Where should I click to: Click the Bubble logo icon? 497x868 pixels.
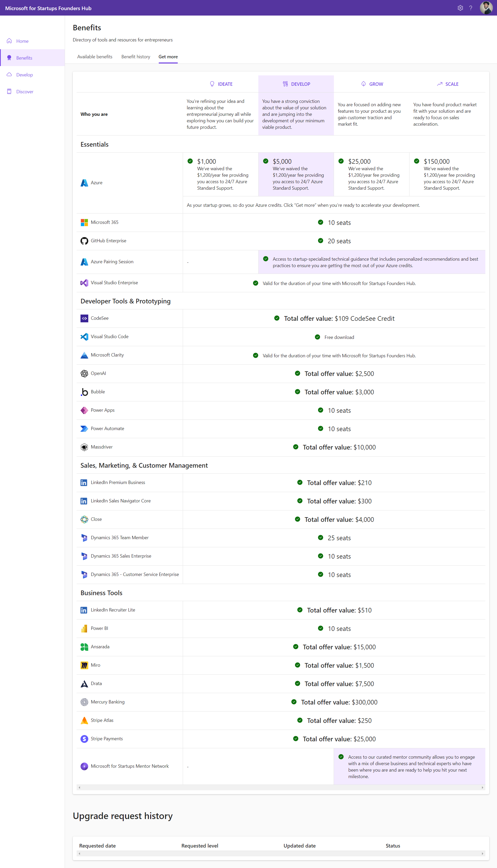point(84,392)
